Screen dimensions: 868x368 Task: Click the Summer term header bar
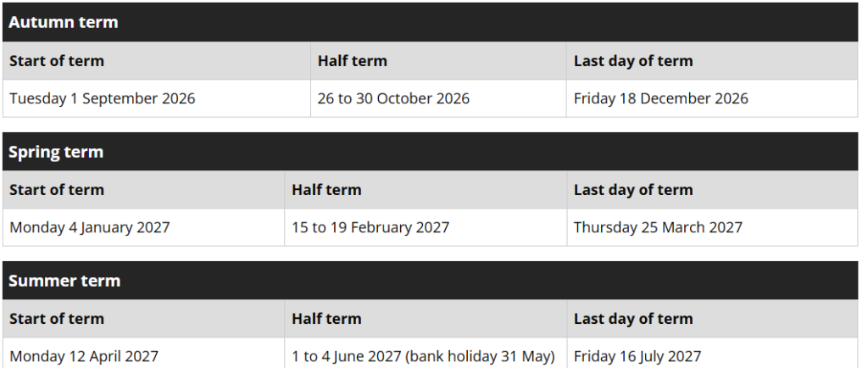coord(430,281)
